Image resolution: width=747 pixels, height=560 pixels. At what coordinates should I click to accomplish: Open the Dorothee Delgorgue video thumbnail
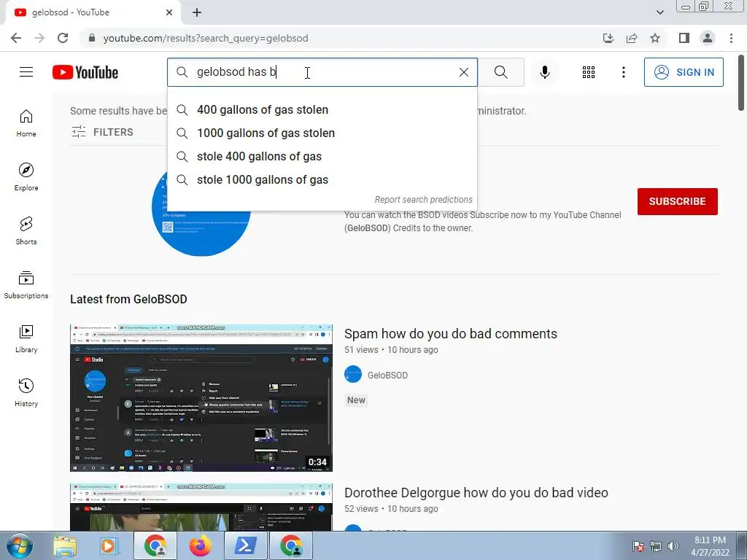tap(201, 507)
